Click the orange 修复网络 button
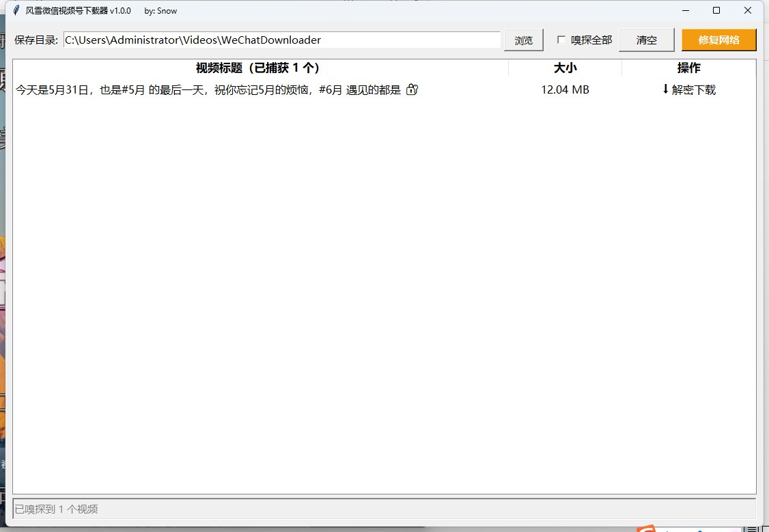Image resolution: width=769 pixels, height=532 pixels. 719,40
